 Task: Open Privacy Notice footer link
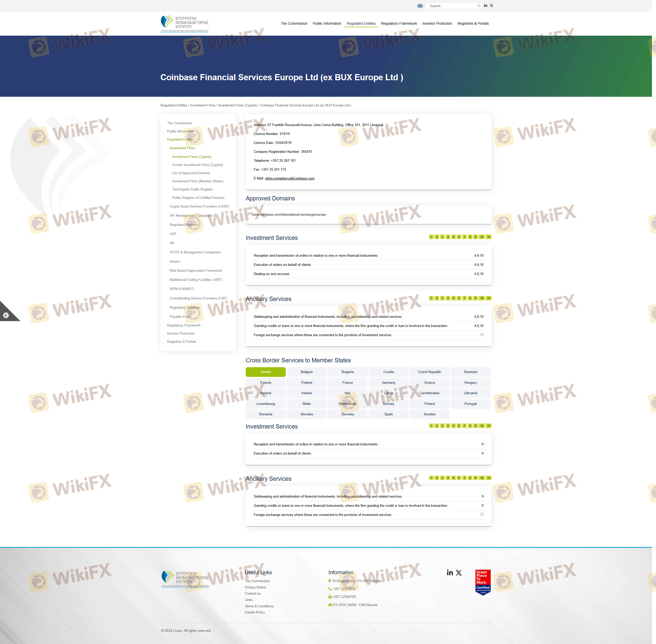tap(255, 587)
